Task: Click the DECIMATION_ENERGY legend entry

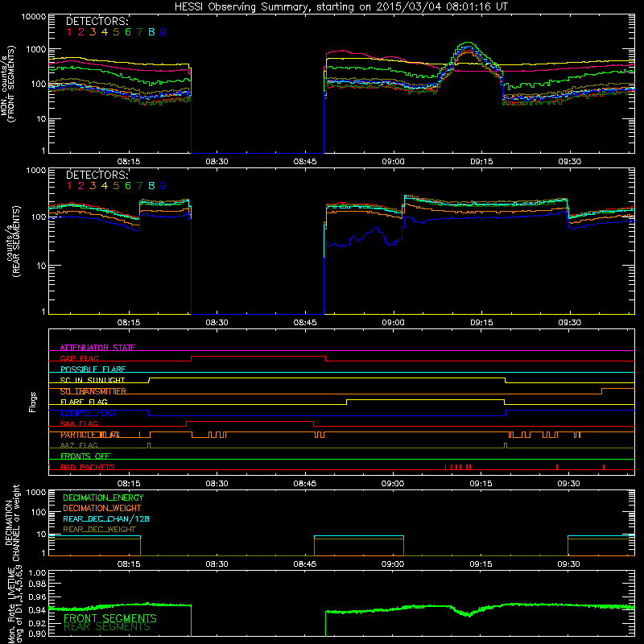Action: (x=103, y=497)
